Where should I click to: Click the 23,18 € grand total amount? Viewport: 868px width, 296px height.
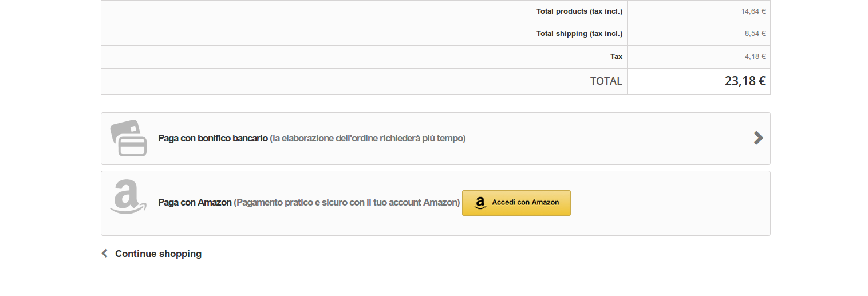pos(744,81)
